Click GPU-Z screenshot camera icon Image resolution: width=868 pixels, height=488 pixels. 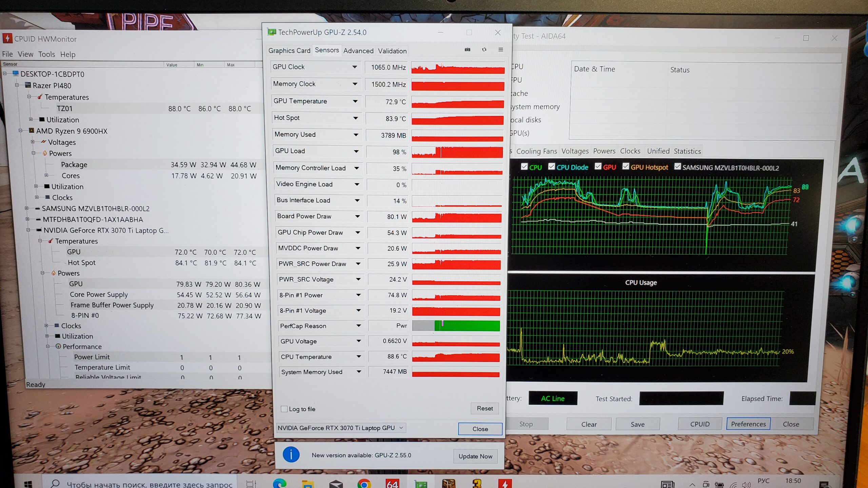(x=467, y=50)
